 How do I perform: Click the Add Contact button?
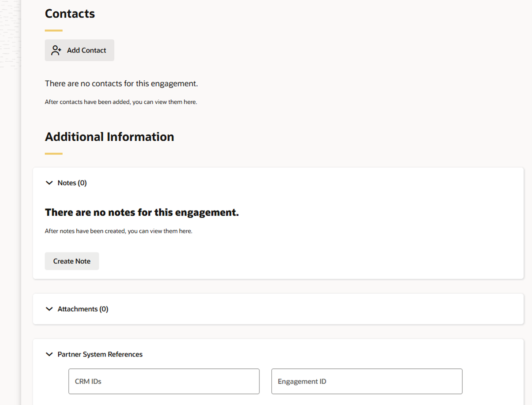[x=79, y=50]
